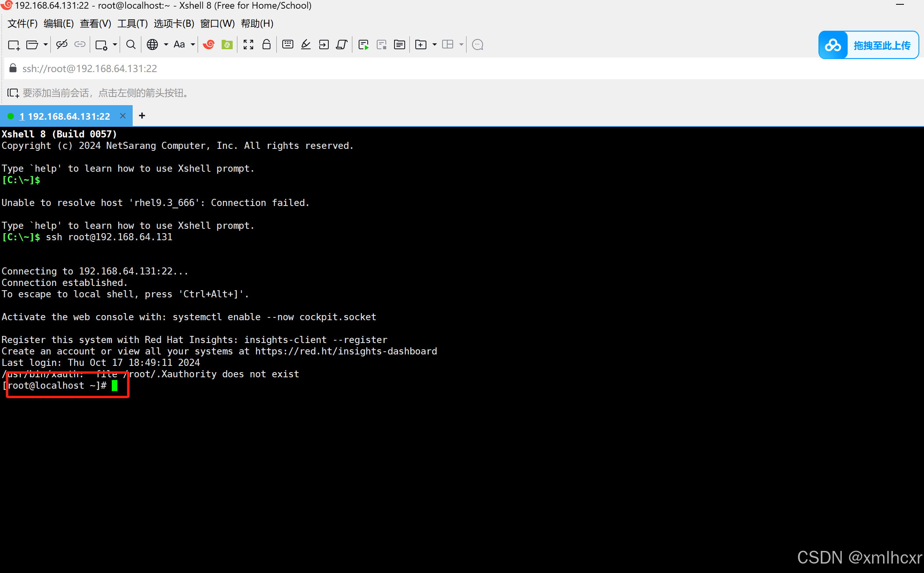This screenshot has width=924, height=573.
Task: Close the 192.168.64.131:22 tab
Action: (123, 116)
